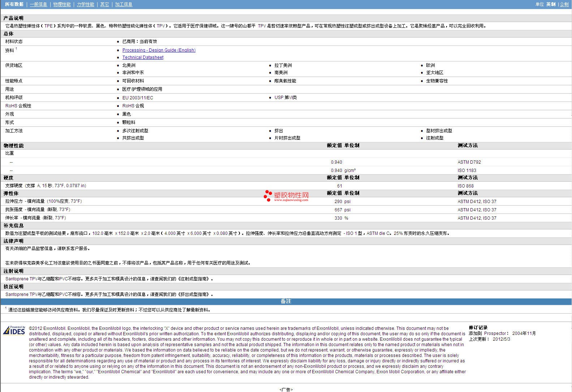Click the 修订记录 heading

point(478,328)
